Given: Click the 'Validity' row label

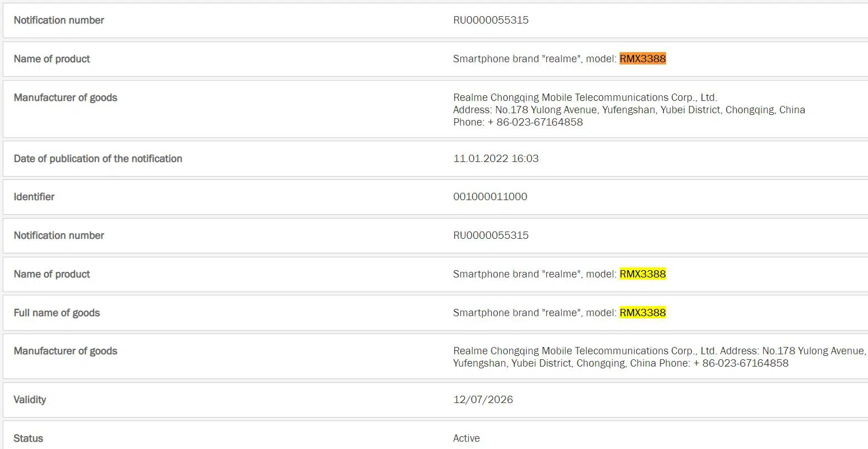Looking at the screenshot, I should pyautogui.click(x=30, y=400).
